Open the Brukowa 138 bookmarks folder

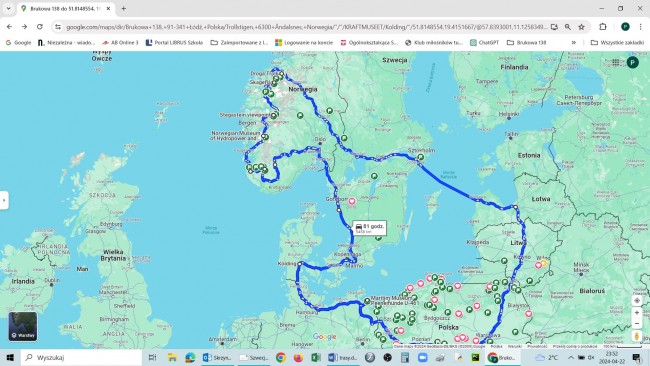526,42
